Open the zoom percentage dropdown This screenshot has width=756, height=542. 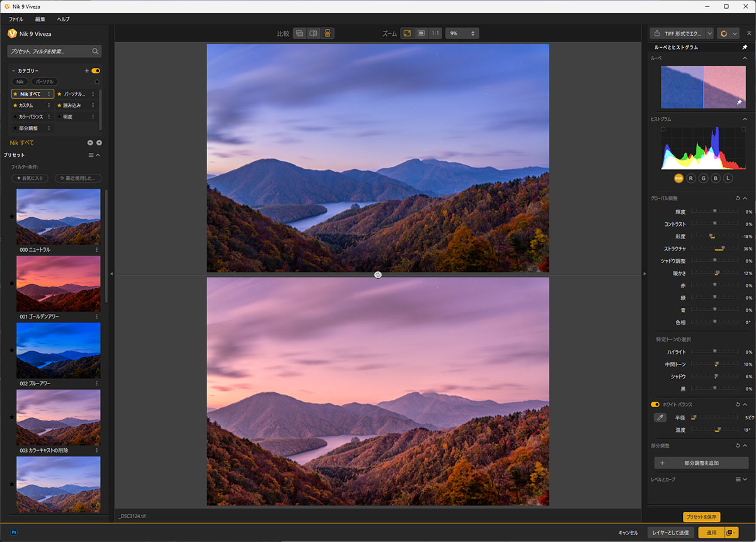(472, 33)
